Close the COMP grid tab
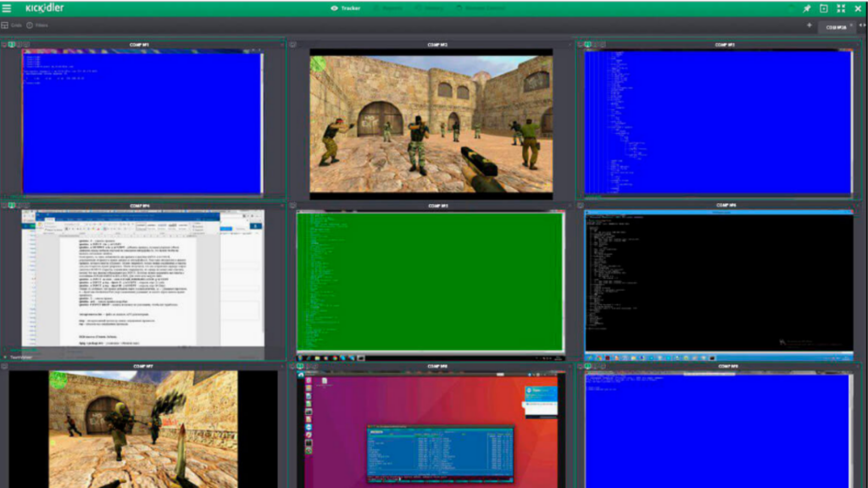 click(x=851, y=25)
